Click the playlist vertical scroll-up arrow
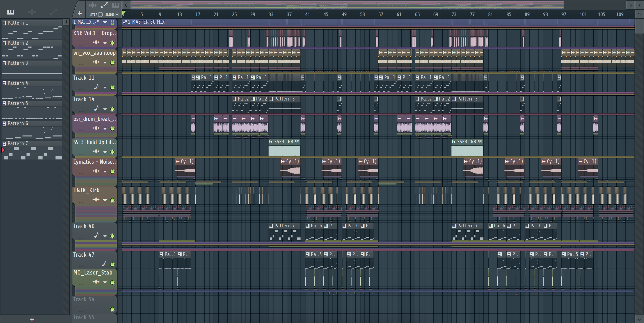Viewport: 644px width, 323px height. (x=639, y=14)
